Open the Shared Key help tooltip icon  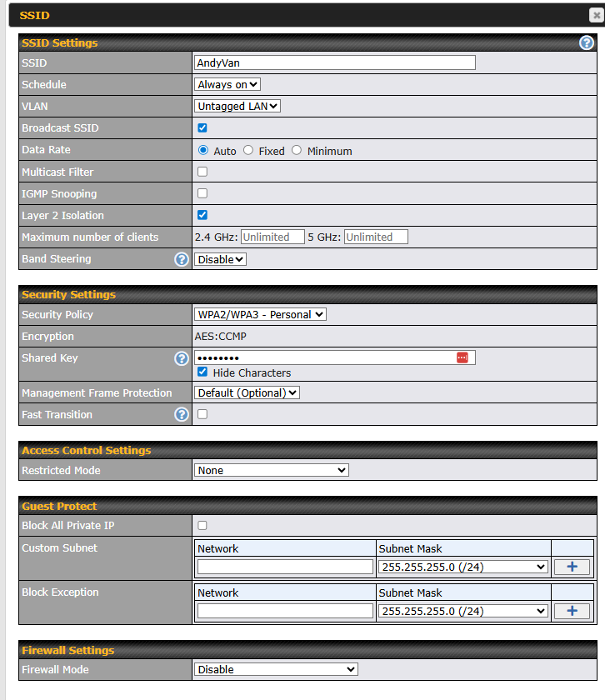(x=181, y=358)
